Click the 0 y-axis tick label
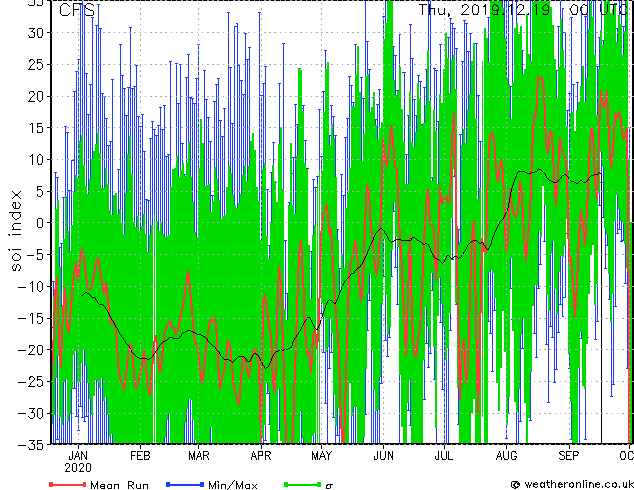Screen dimensions: 634x490 [40, 223]
